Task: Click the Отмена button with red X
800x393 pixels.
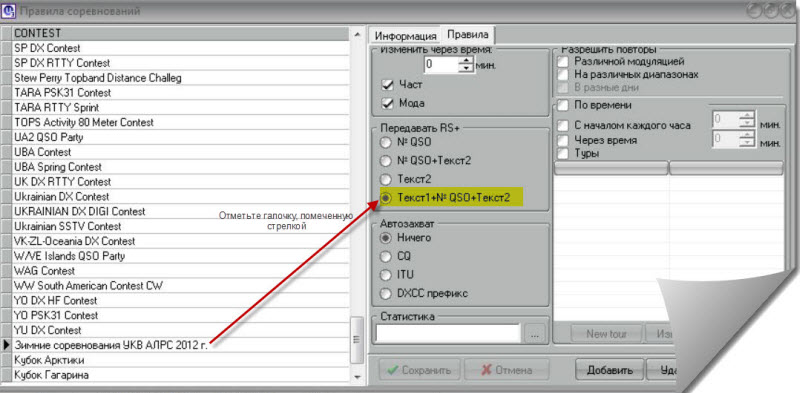Action: click(x=507, y=370)
